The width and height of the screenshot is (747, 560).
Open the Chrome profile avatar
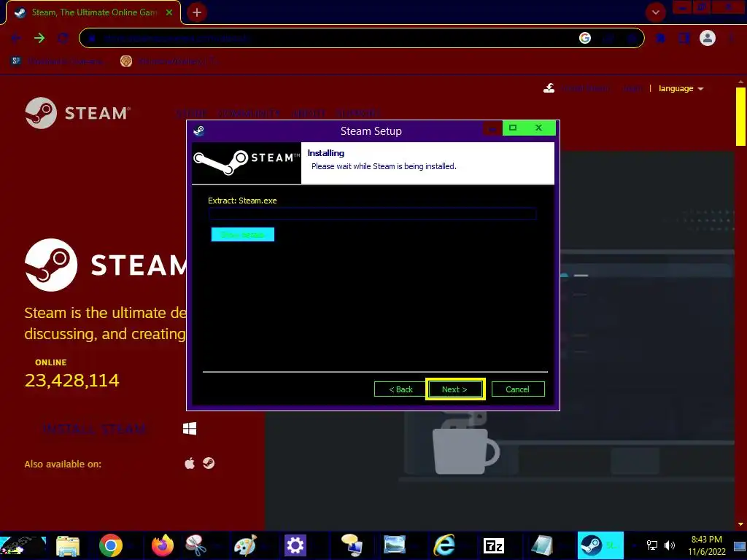pyautogui.click(x=708, y=38)
